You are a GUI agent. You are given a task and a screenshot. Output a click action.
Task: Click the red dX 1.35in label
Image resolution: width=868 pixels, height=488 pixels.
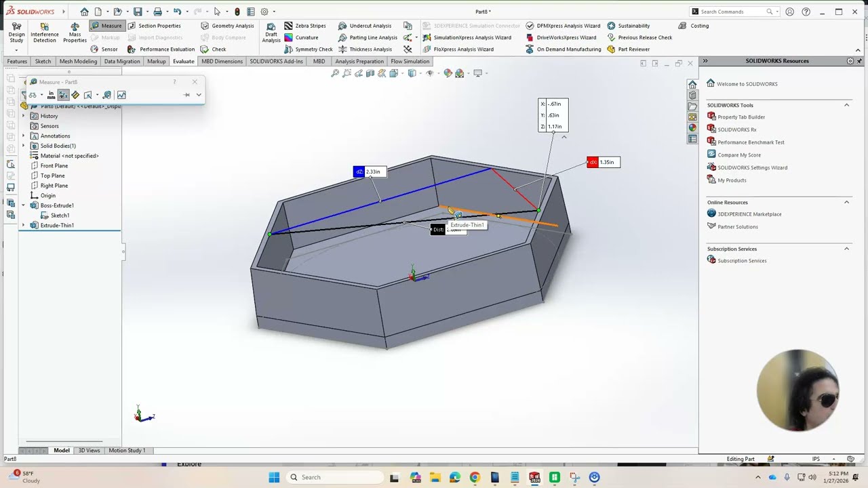tap(603, 162)
